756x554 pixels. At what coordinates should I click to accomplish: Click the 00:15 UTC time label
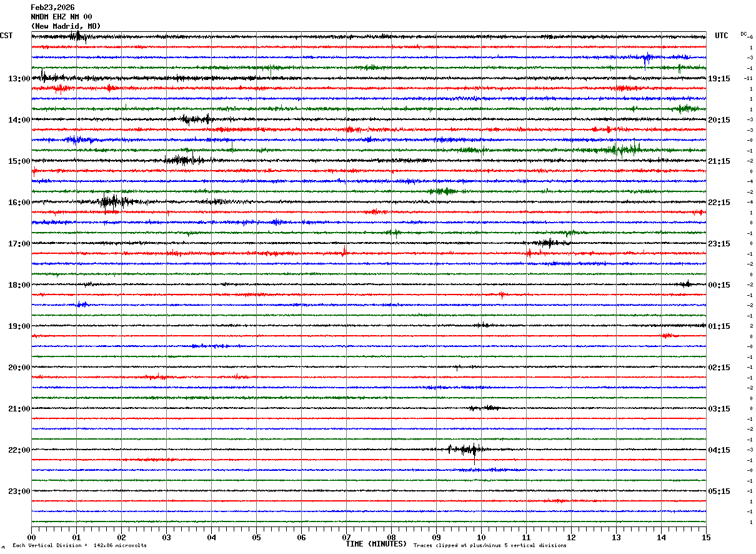719,285
